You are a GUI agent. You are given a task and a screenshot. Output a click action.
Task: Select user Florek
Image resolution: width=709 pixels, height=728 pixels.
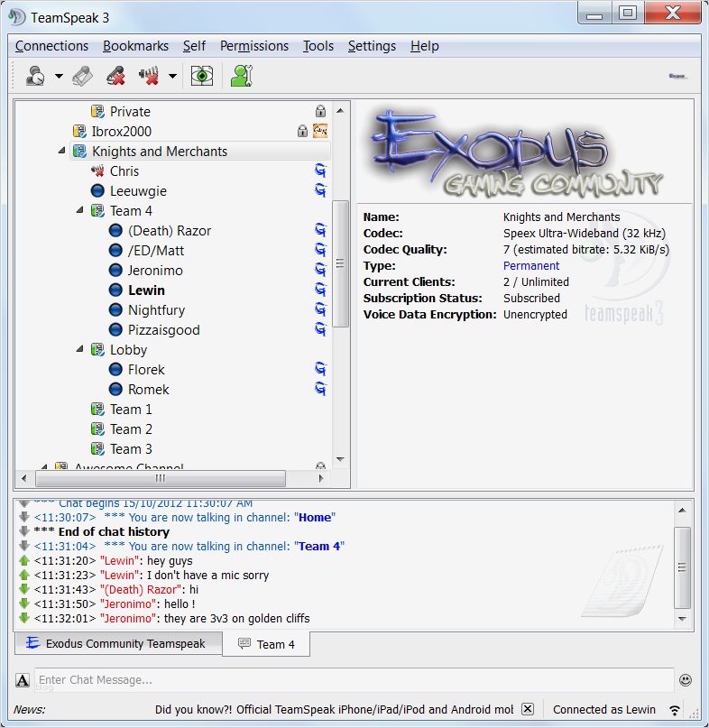pos(146,370)
